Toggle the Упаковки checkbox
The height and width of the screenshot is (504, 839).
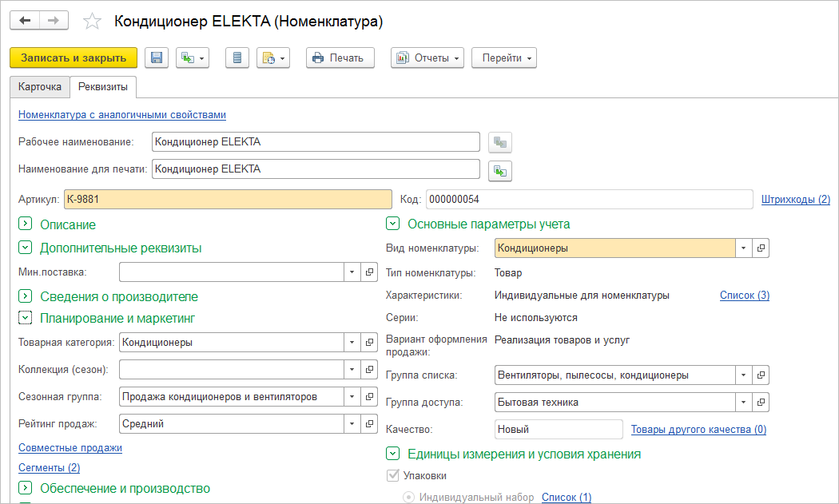[392, 476]
